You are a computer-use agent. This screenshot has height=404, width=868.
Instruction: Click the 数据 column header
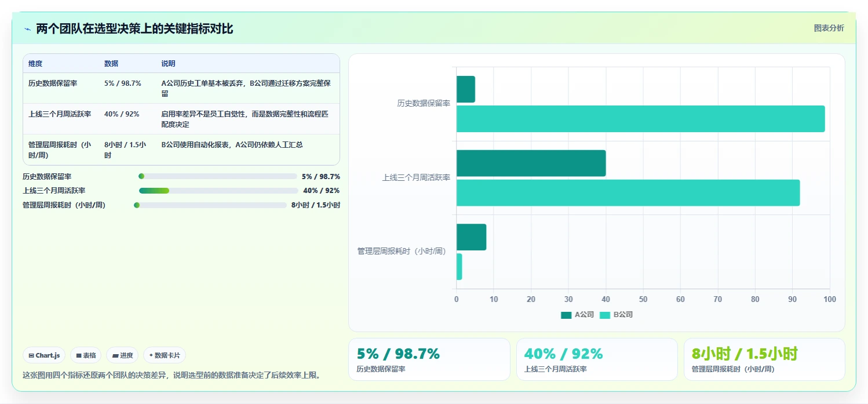tap(111, 64)
